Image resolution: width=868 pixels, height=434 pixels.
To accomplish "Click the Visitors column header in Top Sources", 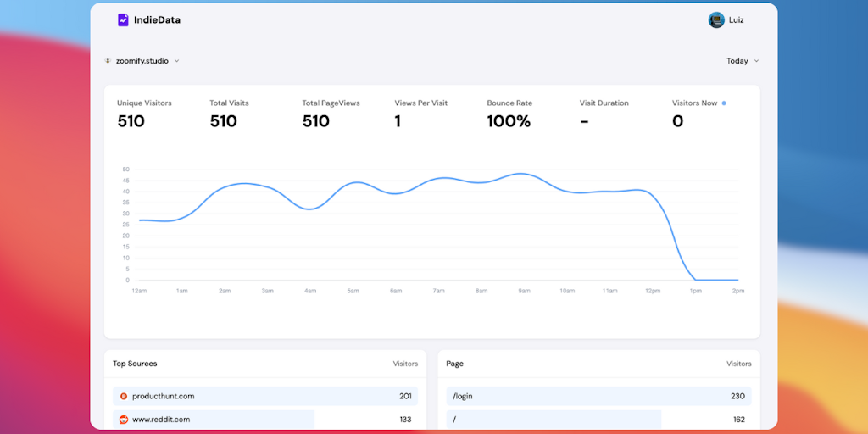I will tap(405, 364).
